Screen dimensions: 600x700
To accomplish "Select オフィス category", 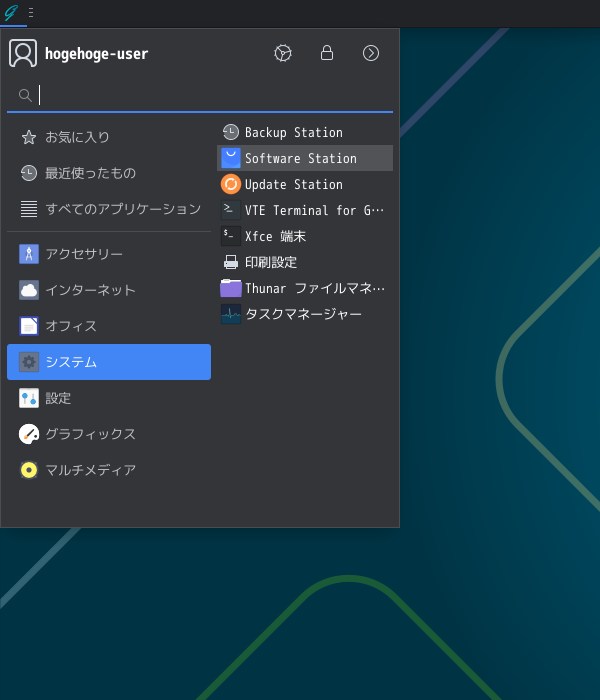I will coord(109,326).
